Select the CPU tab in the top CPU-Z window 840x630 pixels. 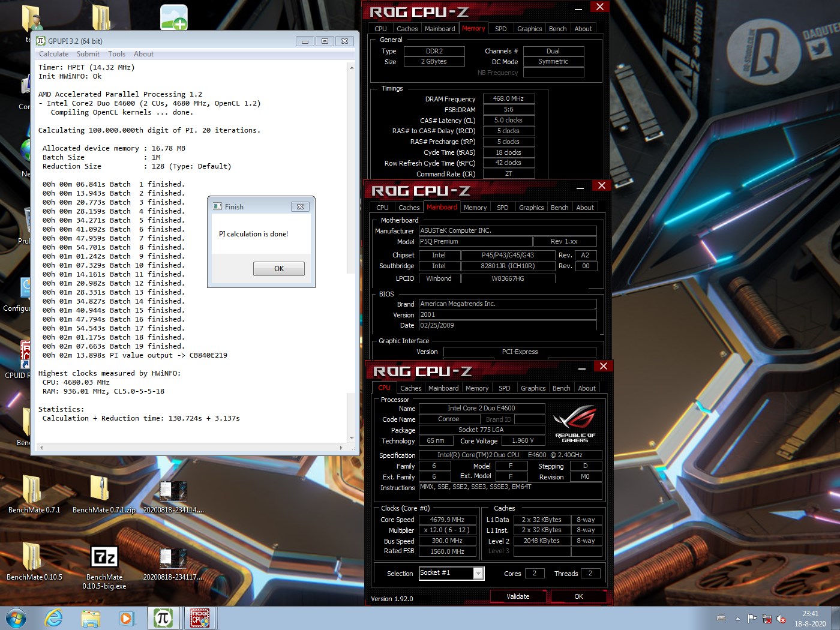point(381,29)
